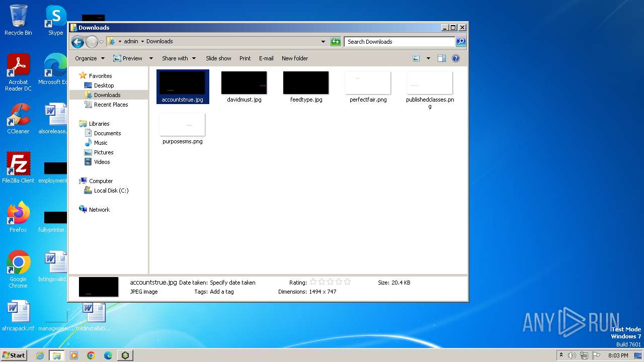
Task: Open the Documents library
Action: pos(107,133)
